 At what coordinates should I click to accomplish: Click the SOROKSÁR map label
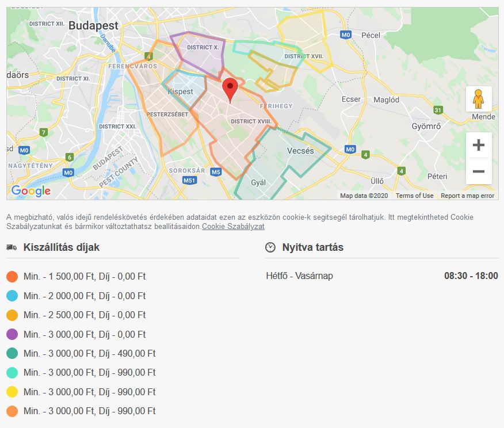tap(187, 171)
